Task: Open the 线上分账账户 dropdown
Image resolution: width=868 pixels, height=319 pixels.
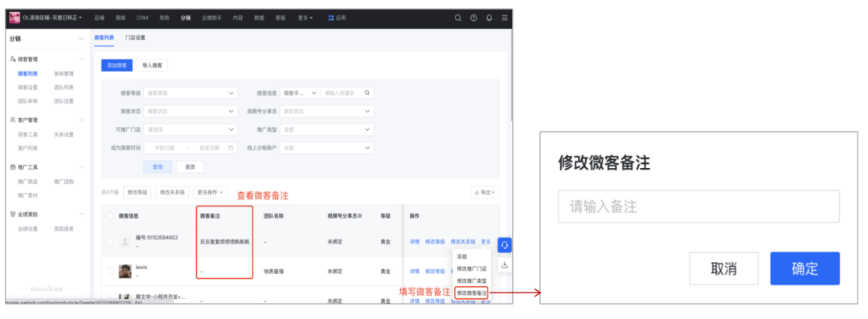Action: tap(327, 148)
